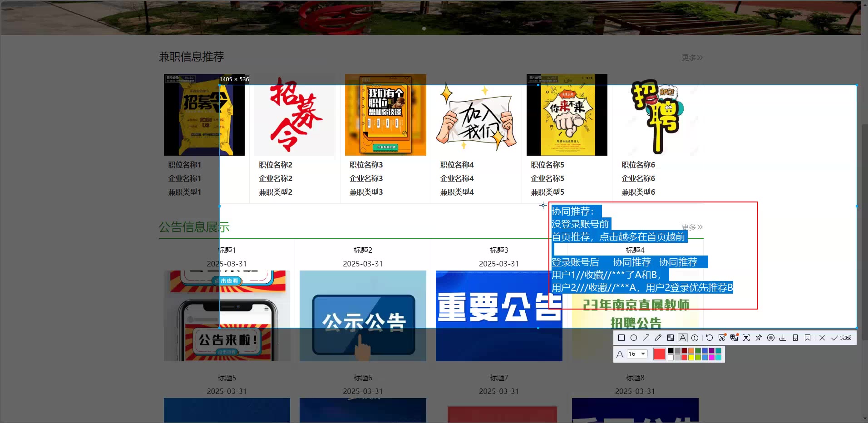
Task: Pick the dark red color swatch
Action: [x=684, y=351]
